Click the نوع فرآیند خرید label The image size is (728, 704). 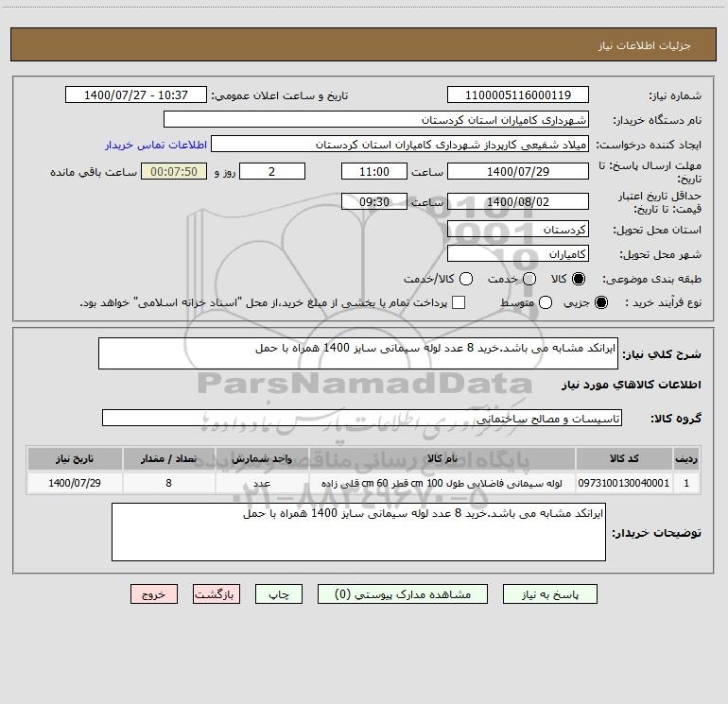(663, 302)
